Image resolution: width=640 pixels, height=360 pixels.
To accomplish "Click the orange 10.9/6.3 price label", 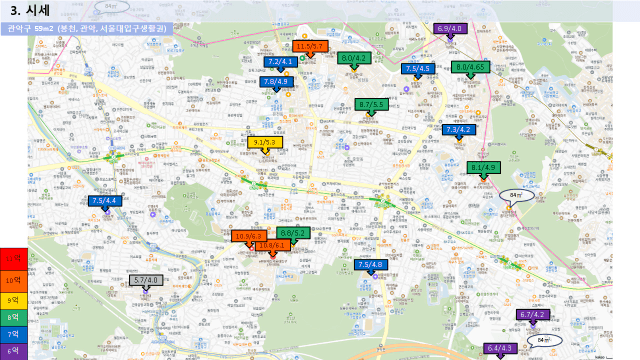I will click(x=249, y=236).
